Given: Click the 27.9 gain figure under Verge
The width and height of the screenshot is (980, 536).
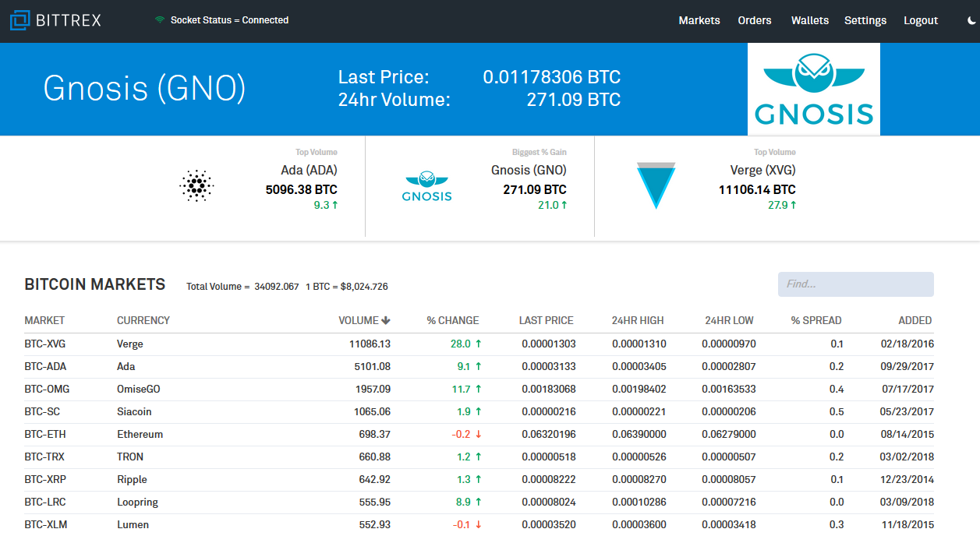Looking at the screenshot, I should pyautogui.click(x=778, y=205).
